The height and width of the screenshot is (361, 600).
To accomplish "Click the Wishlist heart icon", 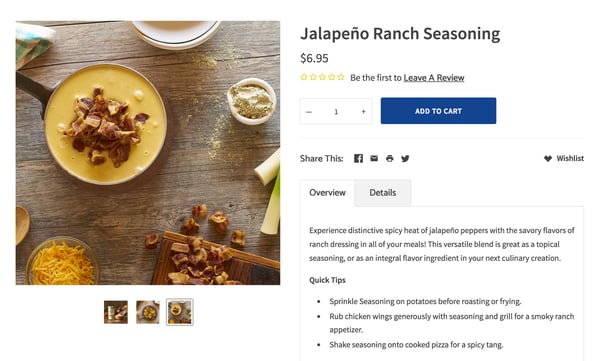I will click(x=548, y=158).
